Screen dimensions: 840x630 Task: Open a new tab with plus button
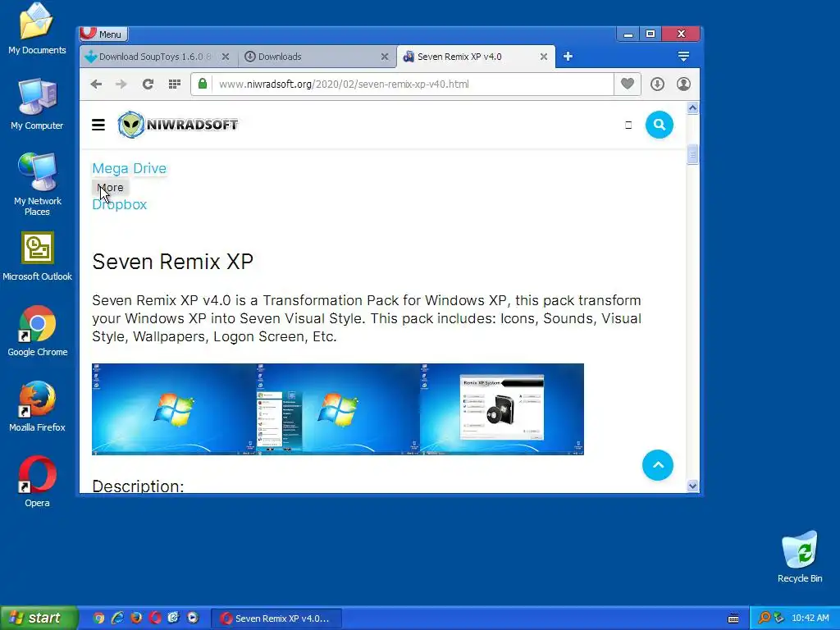(x=568, y=57)
